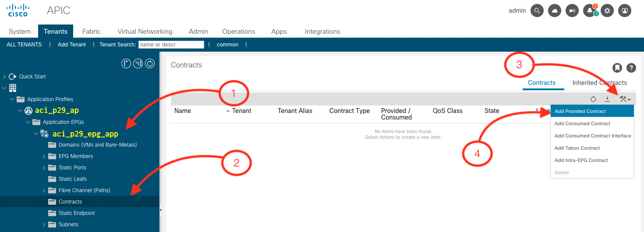
Task: Open the Fabric top navigation tab
Action: [91, 32]
